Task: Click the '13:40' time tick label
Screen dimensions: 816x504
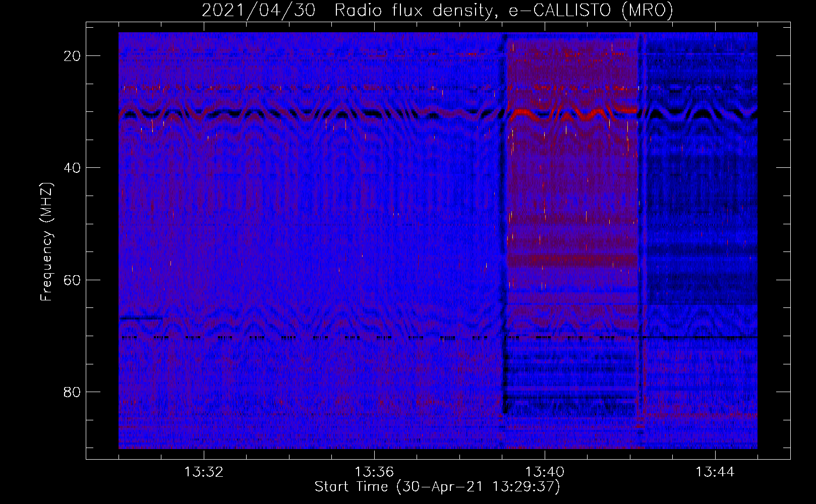Action: (545, 472)
